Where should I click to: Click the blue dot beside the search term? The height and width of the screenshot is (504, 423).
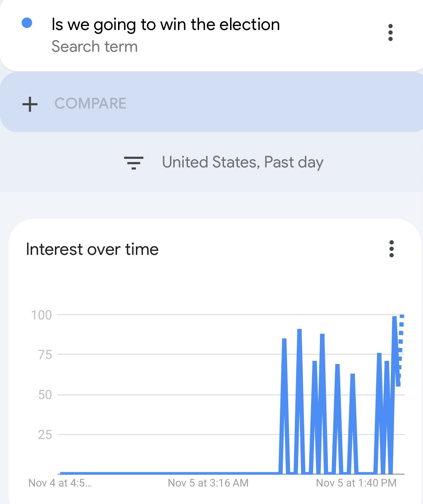pyautogui.click(x=27, y=23)
